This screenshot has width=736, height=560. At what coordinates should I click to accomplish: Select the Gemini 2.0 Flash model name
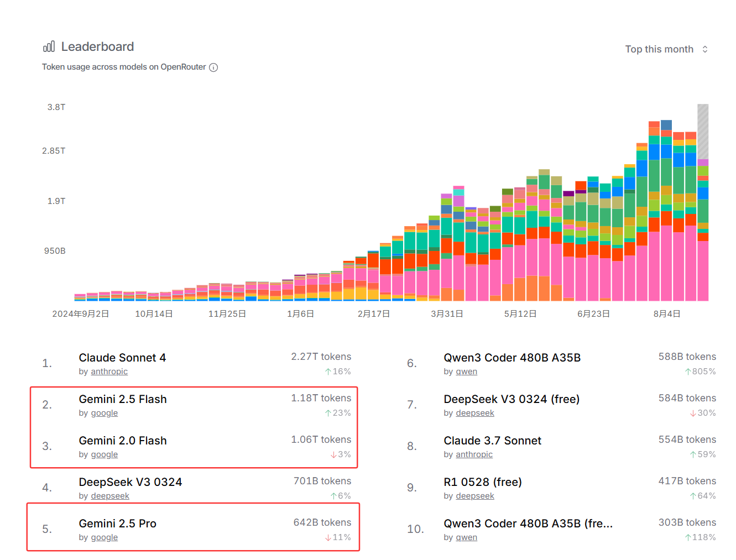[123, 441]
